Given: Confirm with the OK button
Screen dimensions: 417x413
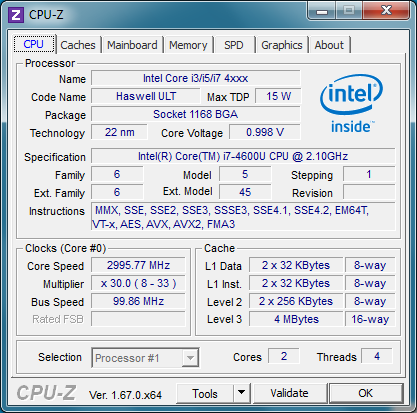Looking at the screenshot, I should tap(366, 393).
